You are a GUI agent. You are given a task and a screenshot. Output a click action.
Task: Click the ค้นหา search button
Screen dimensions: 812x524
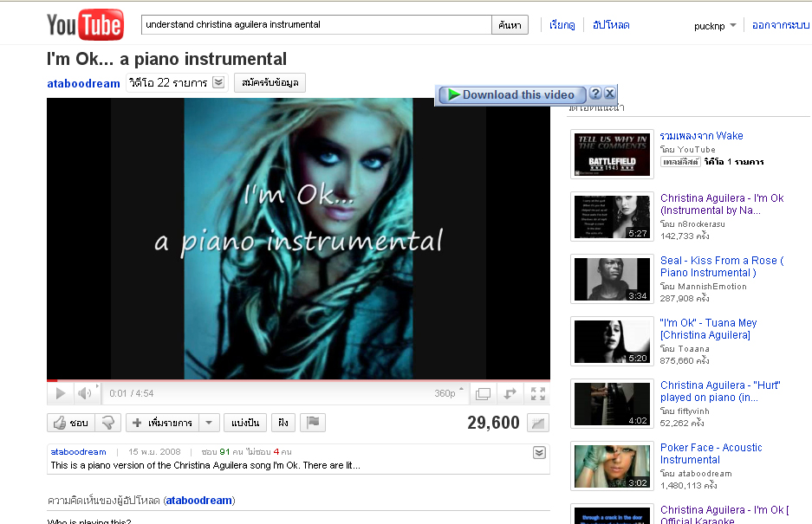(510, 25)
